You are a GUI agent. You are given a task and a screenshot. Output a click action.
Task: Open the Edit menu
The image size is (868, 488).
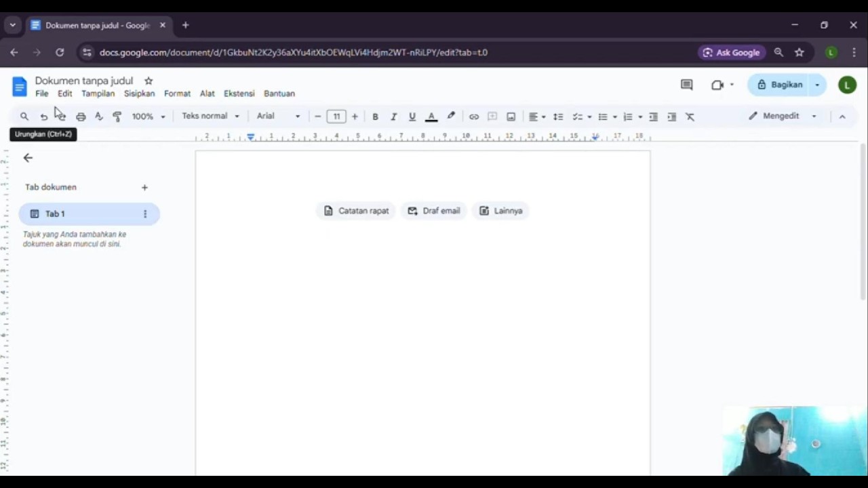click(64, 94)
